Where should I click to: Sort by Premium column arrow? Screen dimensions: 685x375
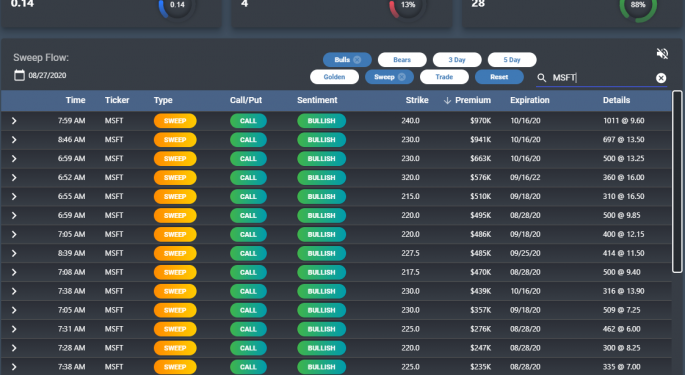point(447,101)
